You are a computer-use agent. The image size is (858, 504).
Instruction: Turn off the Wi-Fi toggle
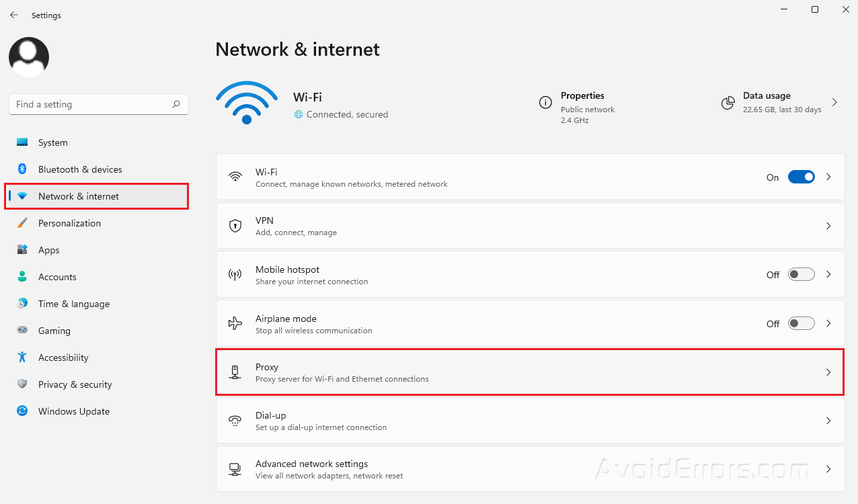click(801, 177)
